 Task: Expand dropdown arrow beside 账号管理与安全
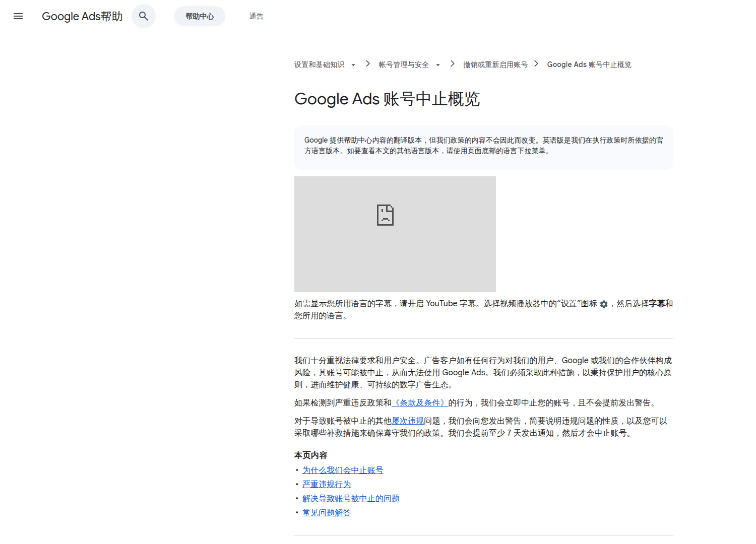[438, 65]
